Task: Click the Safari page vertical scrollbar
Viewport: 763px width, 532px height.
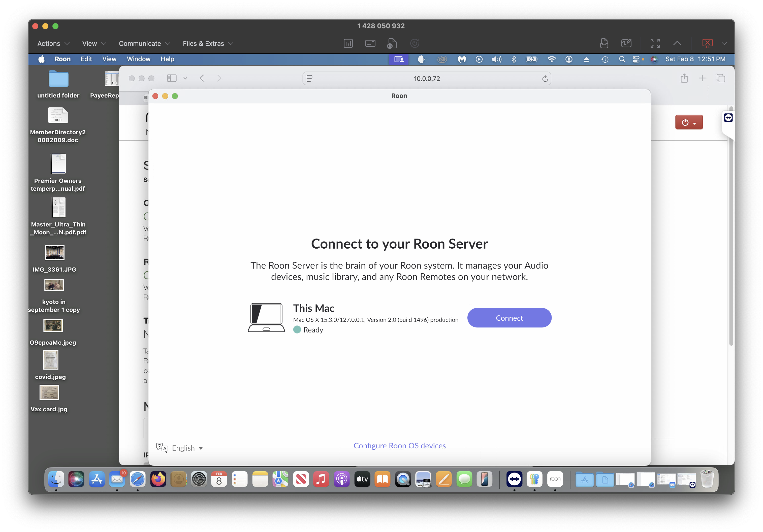Action: (x=731, y=226)
